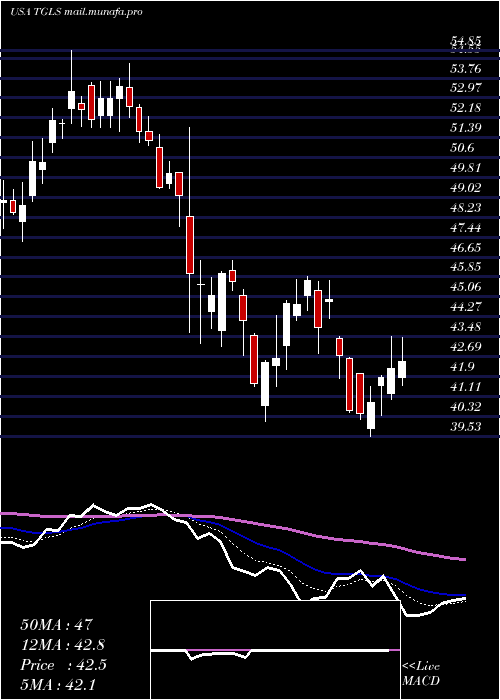Click the 42.69 price axis label
500x700 pixels.
click(466, 347)
